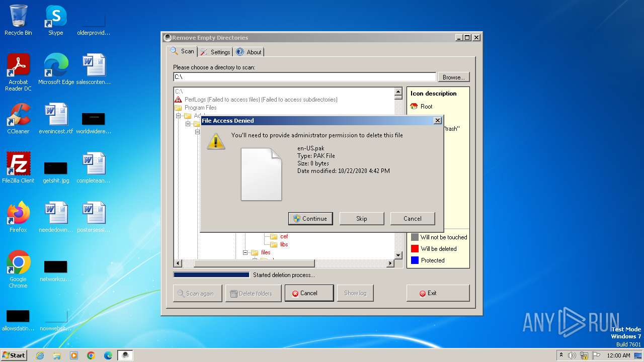Select postersessi... Word document icon

[x=94, y=217]
